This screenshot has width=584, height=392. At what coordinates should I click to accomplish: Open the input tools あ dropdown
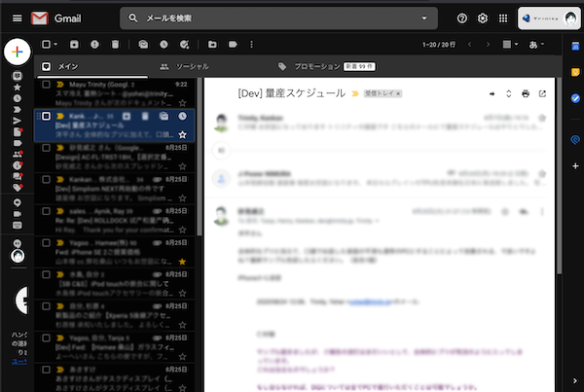point(536,45)
